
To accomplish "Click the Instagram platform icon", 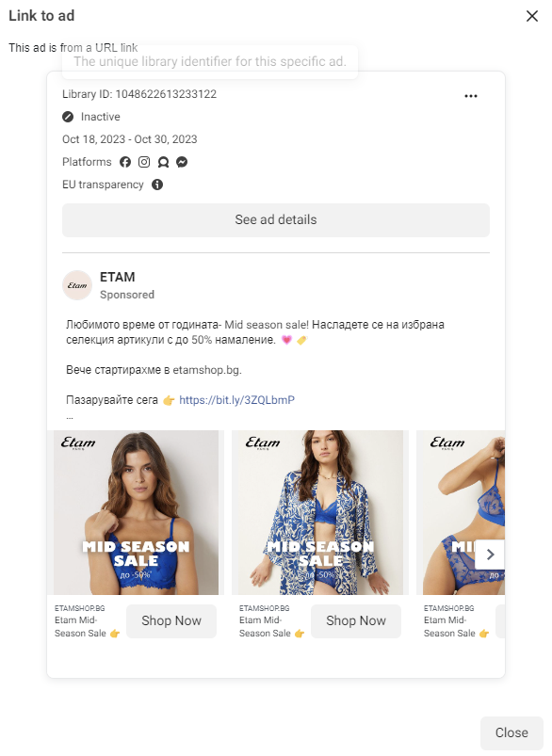I will (x=144, y=162).
